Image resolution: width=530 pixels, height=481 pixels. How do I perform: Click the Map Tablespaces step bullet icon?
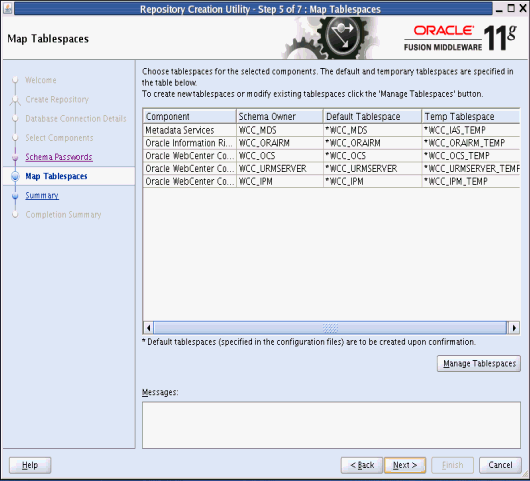[x=15, y=176]
